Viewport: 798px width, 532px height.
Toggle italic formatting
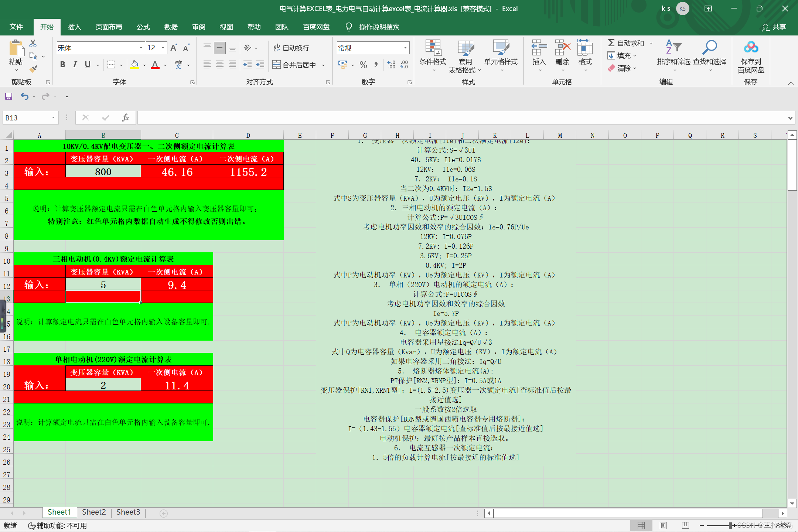(x=75, y=65)
